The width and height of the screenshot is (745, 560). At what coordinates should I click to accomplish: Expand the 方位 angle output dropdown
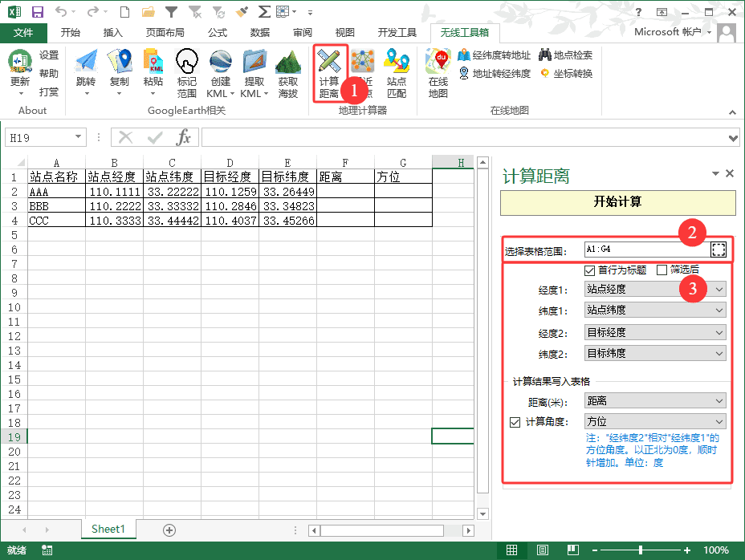click(x=719, y=421)
